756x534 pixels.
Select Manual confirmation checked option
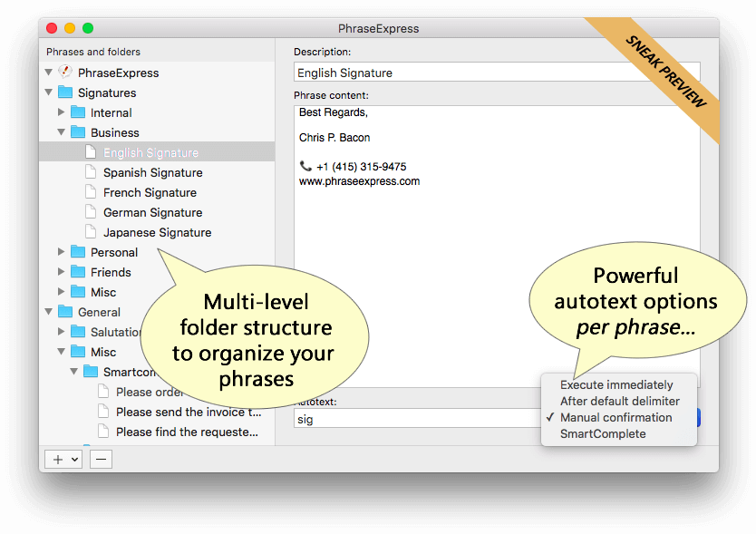[x=615, y=418]
